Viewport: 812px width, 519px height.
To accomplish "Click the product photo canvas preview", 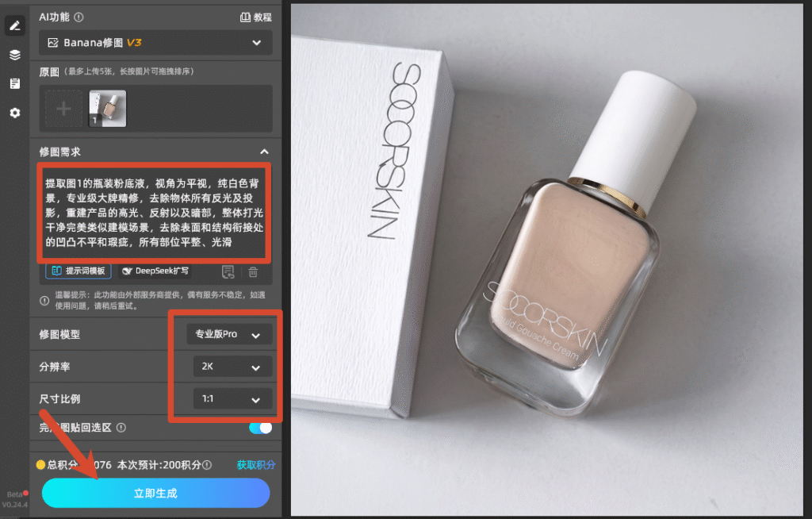I will 547,259.
